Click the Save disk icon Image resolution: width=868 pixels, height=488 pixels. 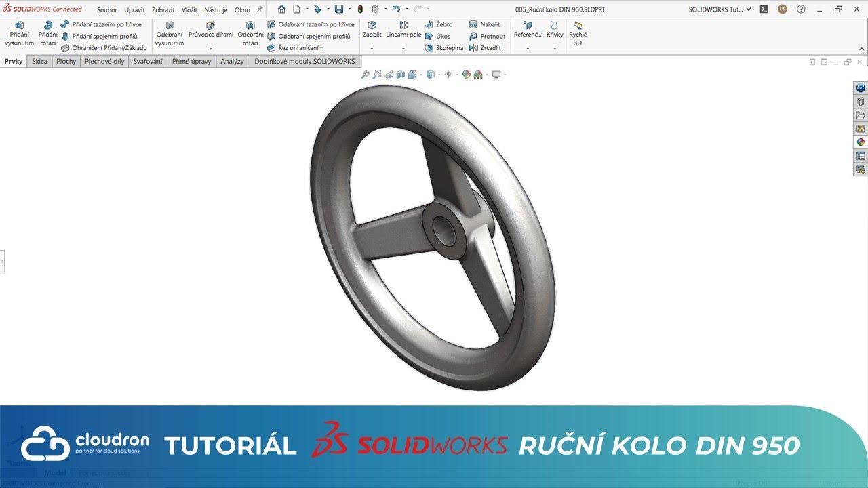click(x=339, y=9)
